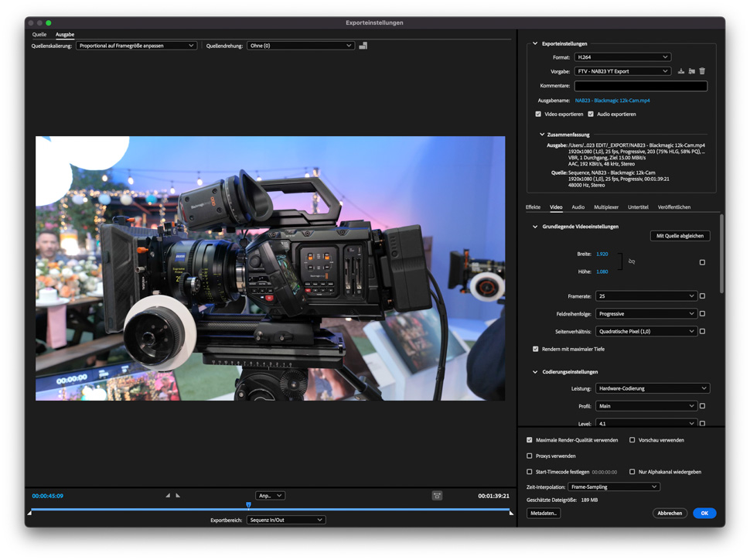Toggle Maximale Render-Qualität verwenden checkbox
The height and width of the screenshot is (560, 750).
[x=530, y=440]
